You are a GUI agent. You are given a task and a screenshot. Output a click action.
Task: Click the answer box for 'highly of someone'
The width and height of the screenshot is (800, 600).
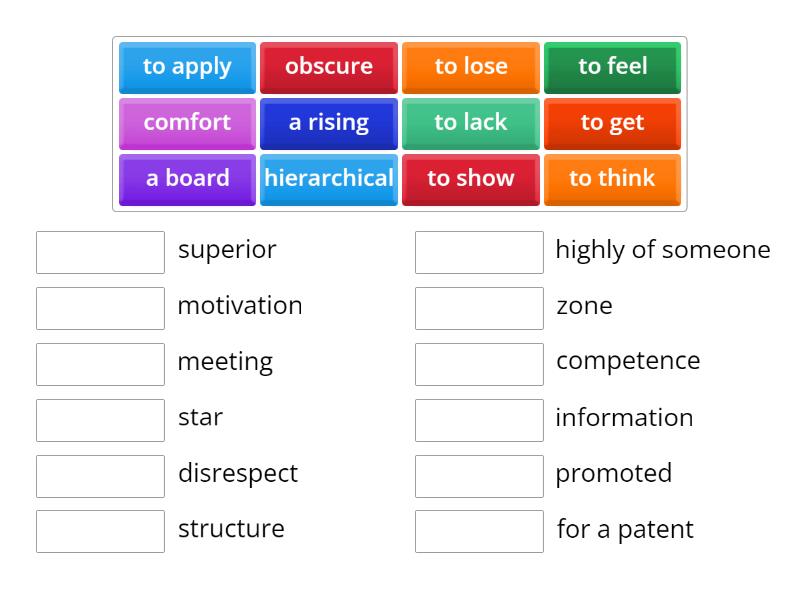[479, 252]
